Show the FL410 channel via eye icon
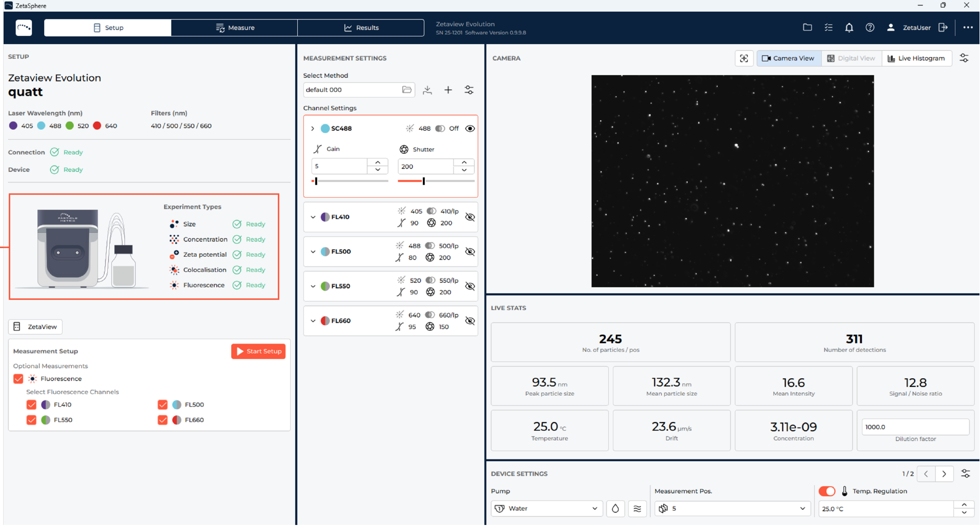980x526 pixels. tap(469, 217)
